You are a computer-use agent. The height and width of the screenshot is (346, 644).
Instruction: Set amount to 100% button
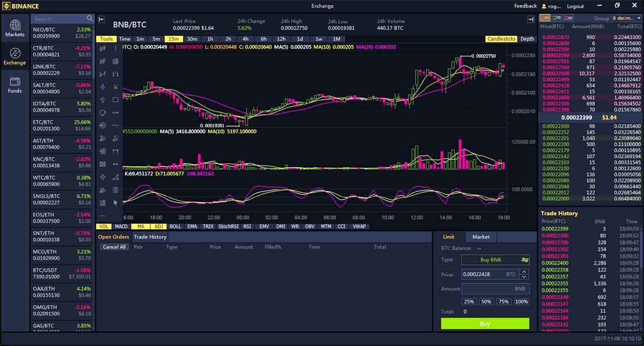pyautogui.click(x=522, y=301)
